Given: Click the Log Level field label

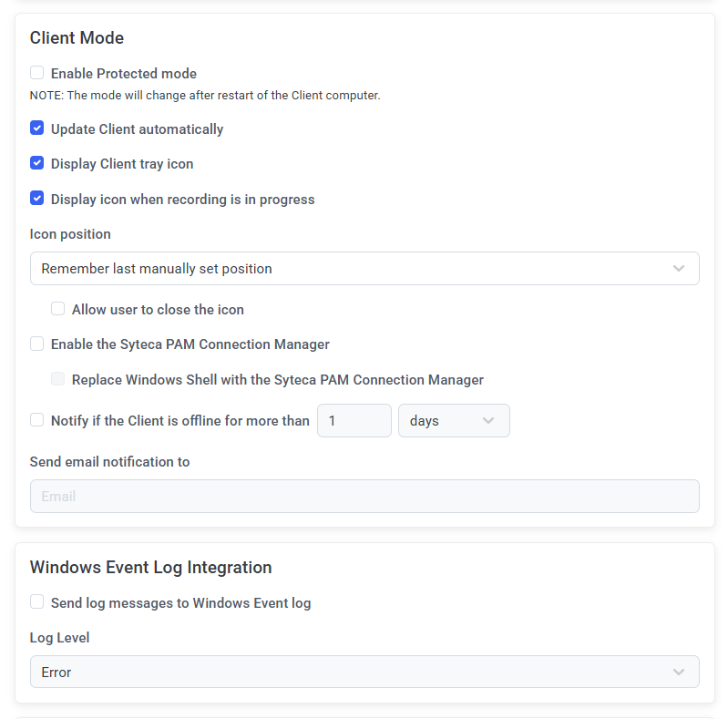Looking at the screenshot, I should [59, 637].
